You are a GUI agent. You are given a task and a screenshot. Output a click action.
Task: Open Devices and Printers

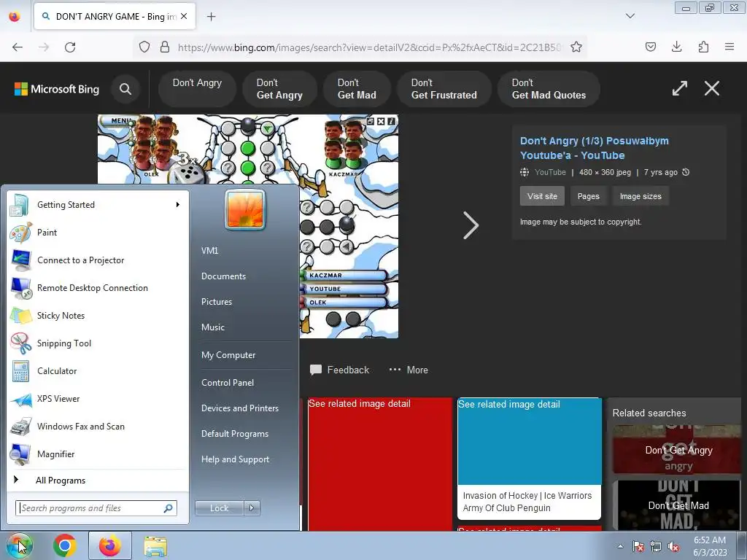[239, 408]
